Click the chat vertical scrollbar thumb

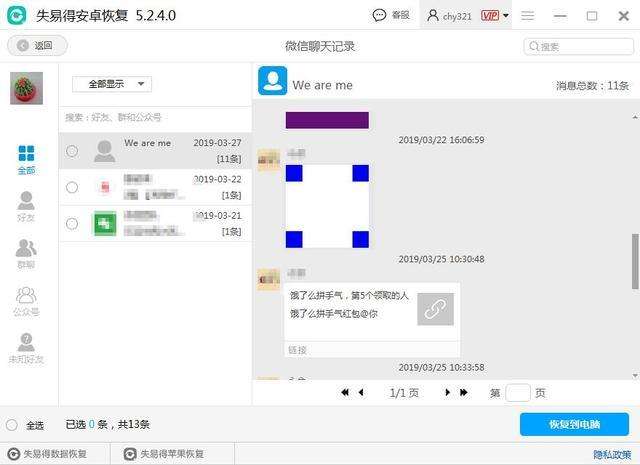click(x=635, y=261)
